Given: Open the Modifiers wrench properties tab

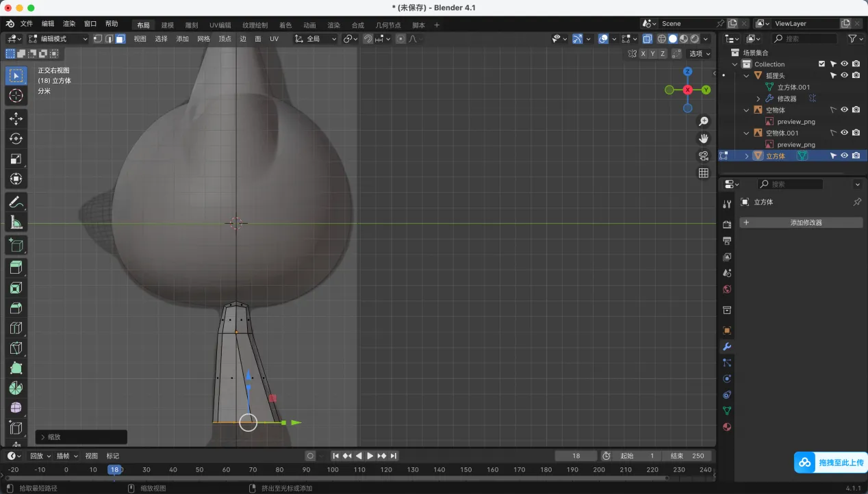Looking at the screenshot, I should [727, 347].
